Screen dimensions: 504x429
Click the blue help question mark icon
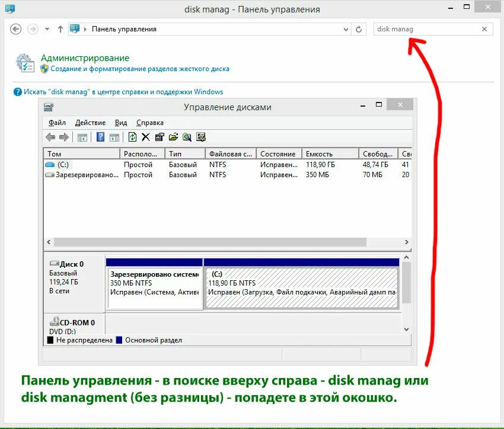pyautogui.click(x=18, y=92)
